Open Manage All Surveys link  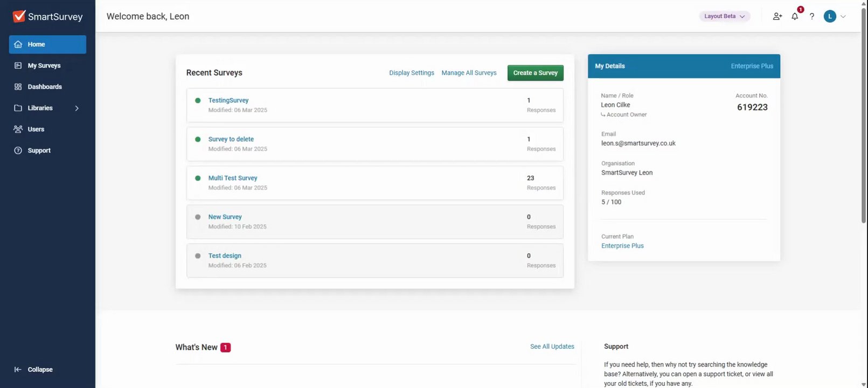(469, 73)
